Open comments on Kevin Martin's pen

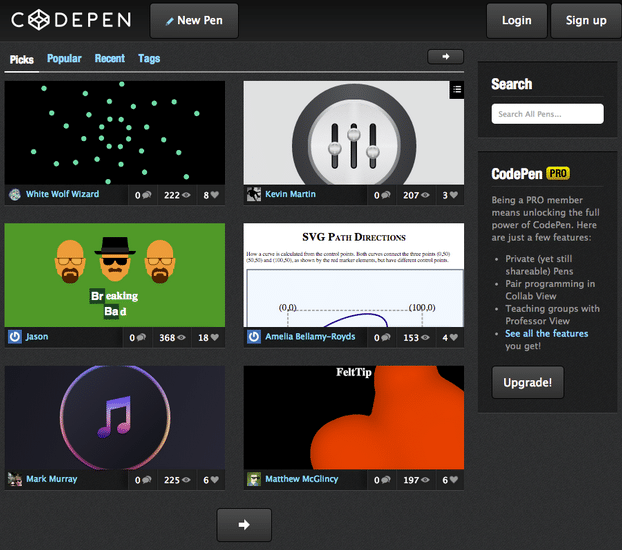coord(382,195)
